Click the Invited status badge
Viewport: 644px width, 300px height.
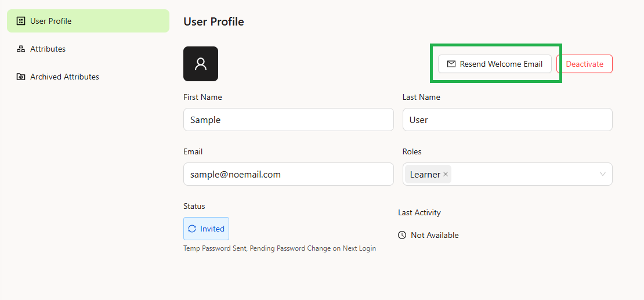(x=206, y=229)
